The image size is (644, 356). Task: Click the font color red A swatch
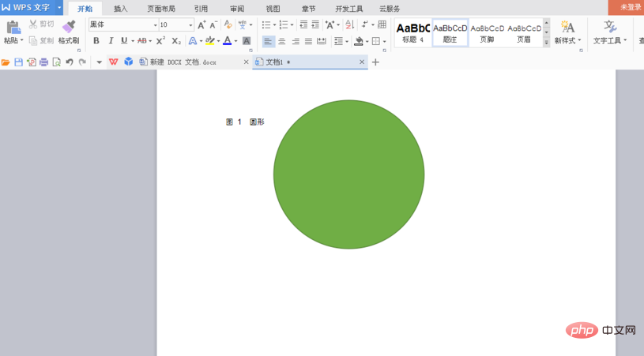point(227,41)
